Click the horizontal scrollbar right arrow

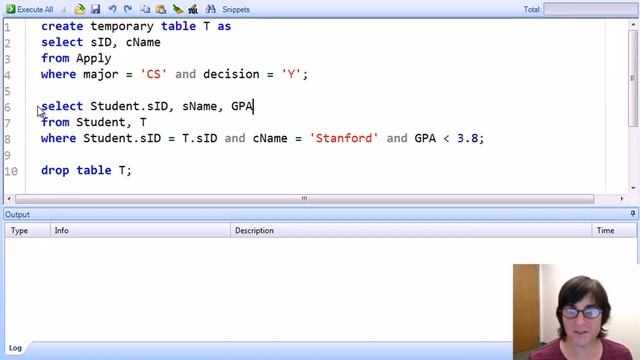(x=622, y=199)
